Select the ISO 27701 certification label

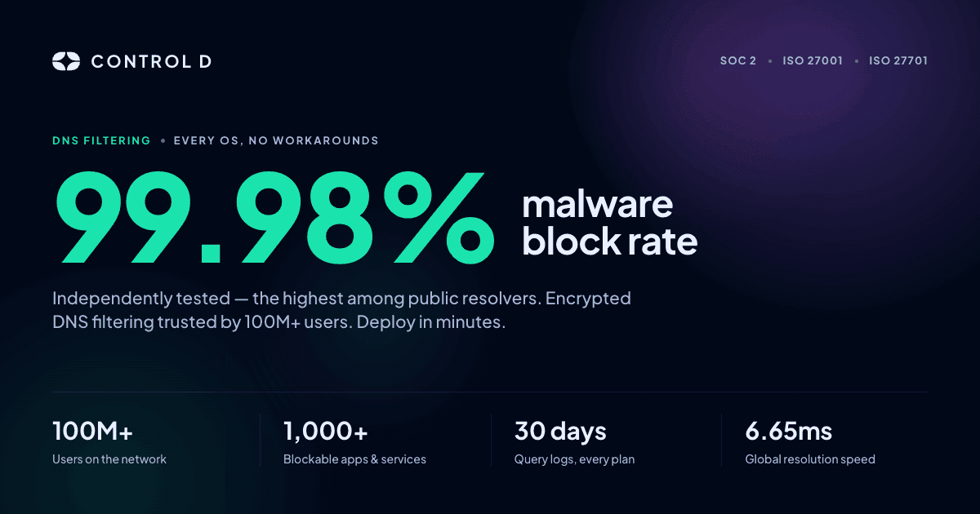(x=898, y=60)
